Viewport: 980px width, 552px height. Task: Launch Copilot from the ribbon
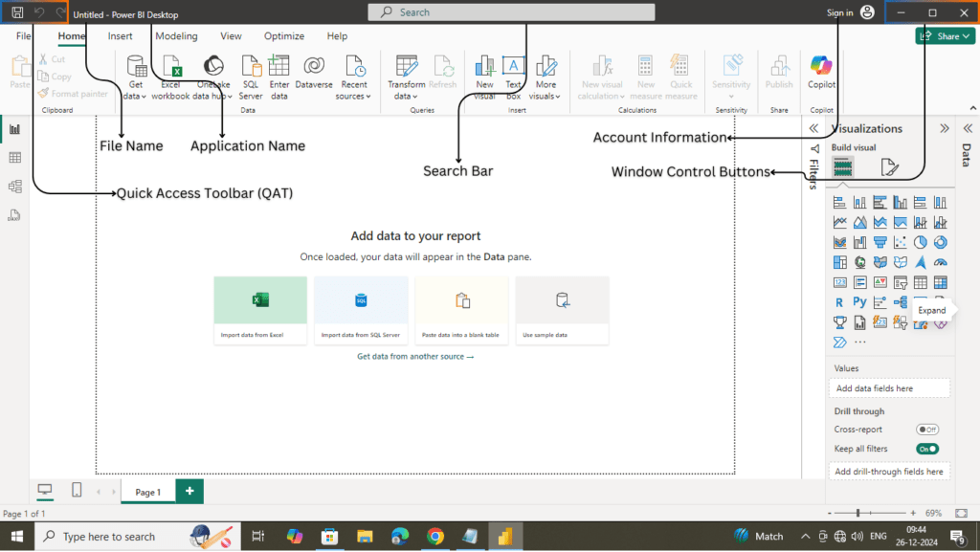(821, 73)
